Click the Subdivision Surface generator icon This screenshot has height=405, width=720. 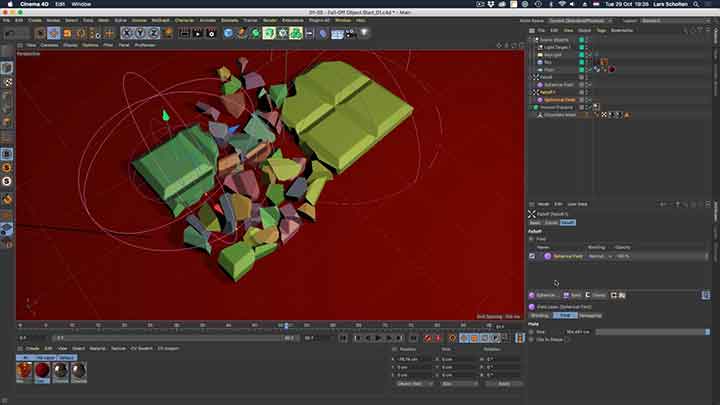coord(256,33)
